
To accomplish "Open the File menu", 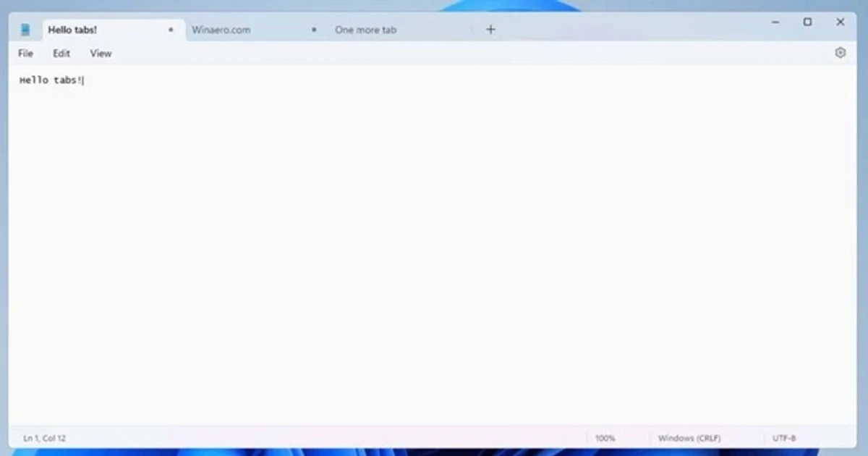I will [25, 54].
